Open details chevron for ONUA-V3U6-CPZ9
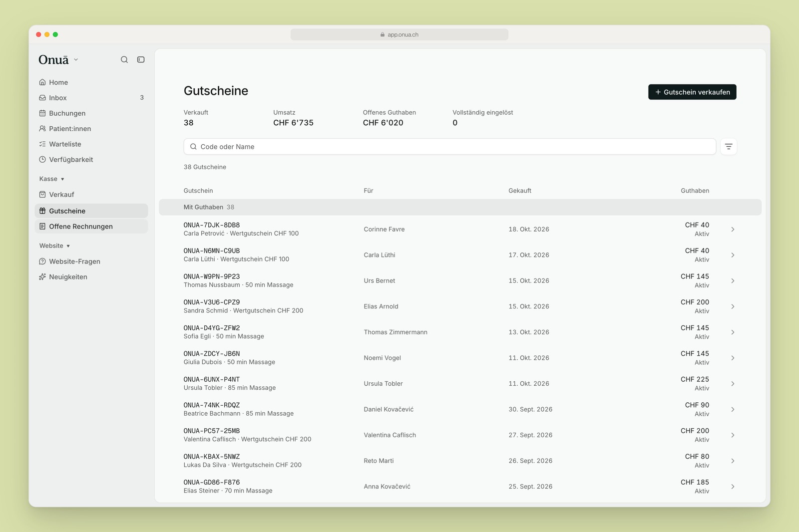This screenshot has width=799, height=532. [733, 306]
